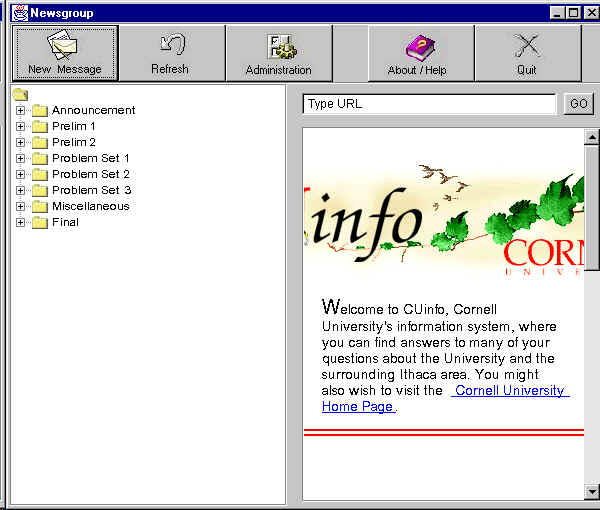Click the Announcement folder icon
Image resolution: width=600 pixels, height=510 pixels.
pos(40,110)
